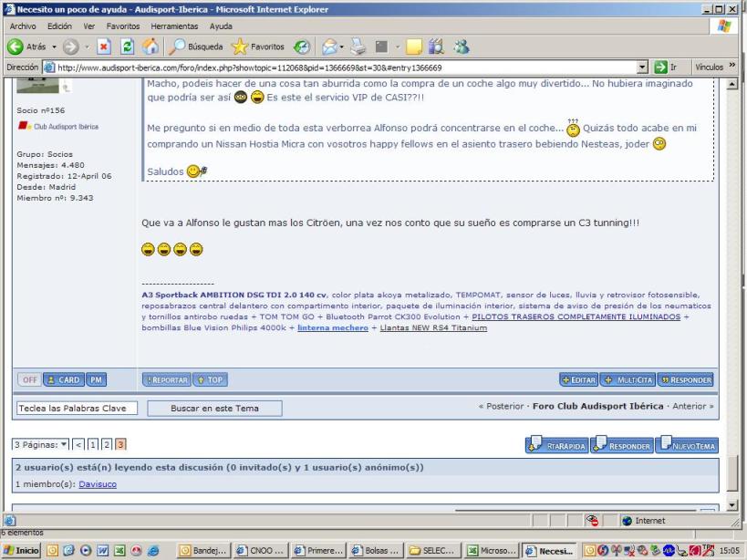Open the Archivo menu

click(23, 26)
